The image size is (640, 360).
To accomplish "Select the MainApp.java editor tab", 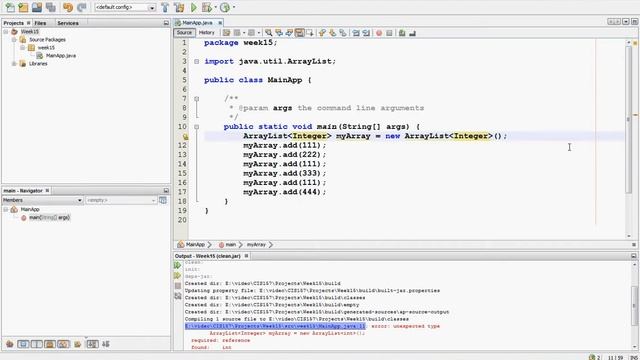I will coord(197,23).
